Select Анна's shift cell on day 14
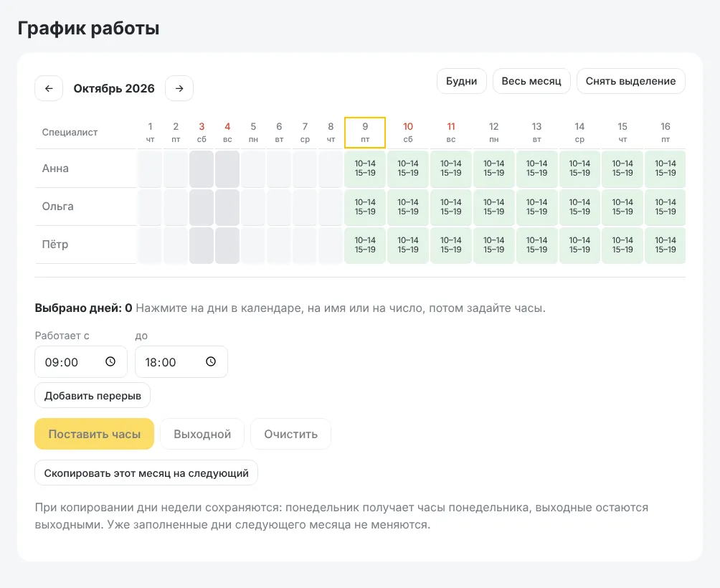720x588 pixels. point(579,169)
